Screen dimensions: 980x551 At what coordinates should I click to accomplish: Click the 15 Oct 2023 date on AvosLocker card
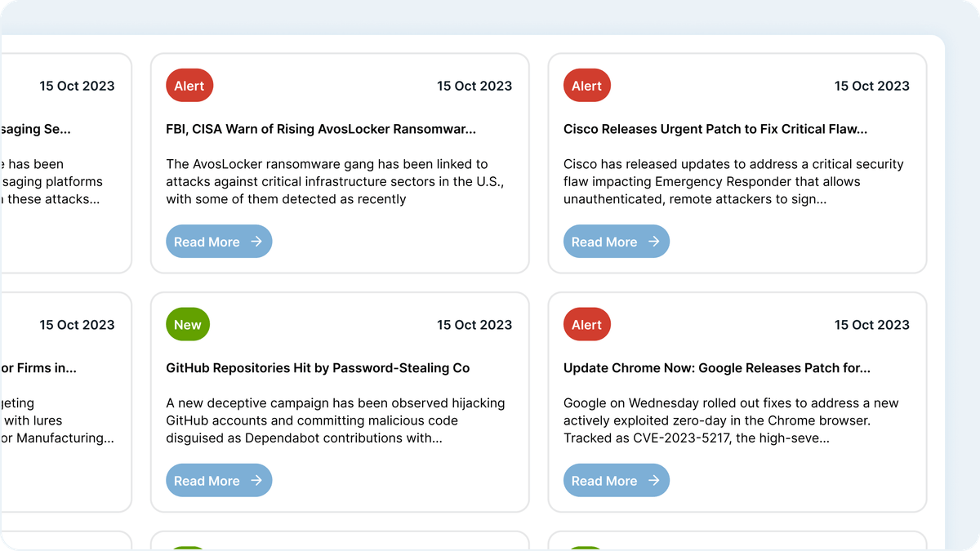[x=474, y=86]
